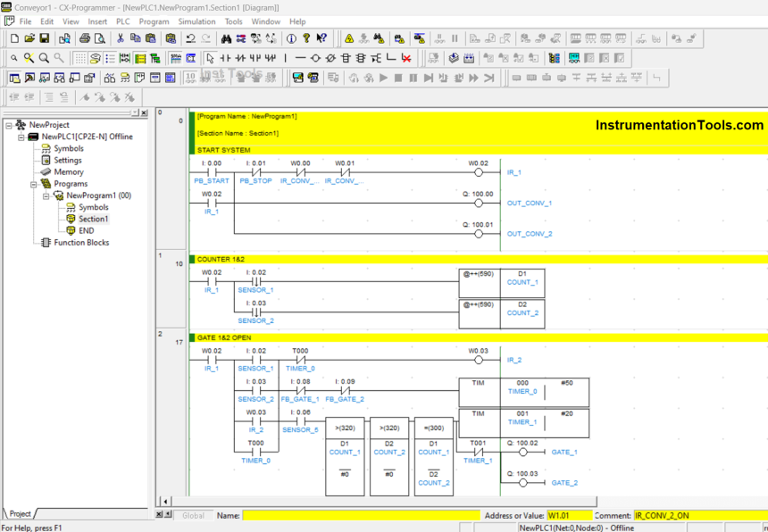Click the Name input field

[x=362, y=515]
